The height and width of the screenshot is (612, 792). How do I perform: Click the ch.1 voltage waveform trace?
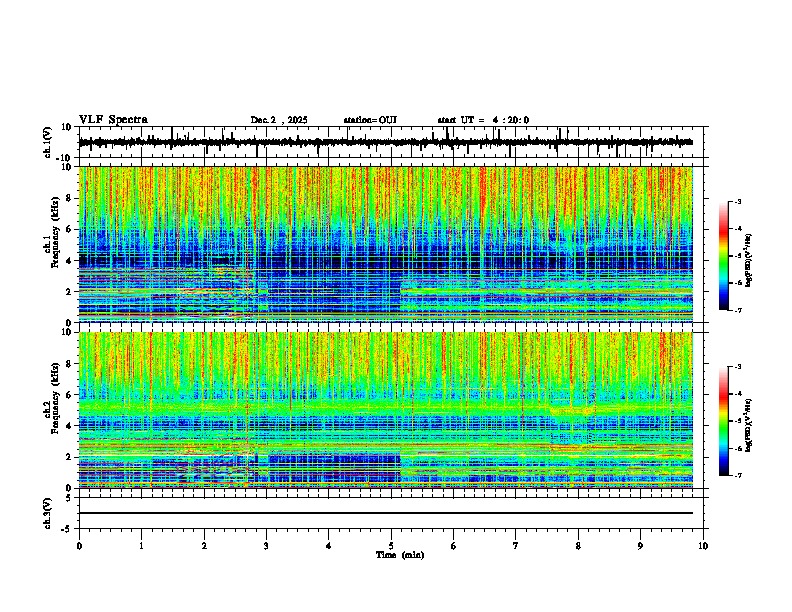[385, 142]
